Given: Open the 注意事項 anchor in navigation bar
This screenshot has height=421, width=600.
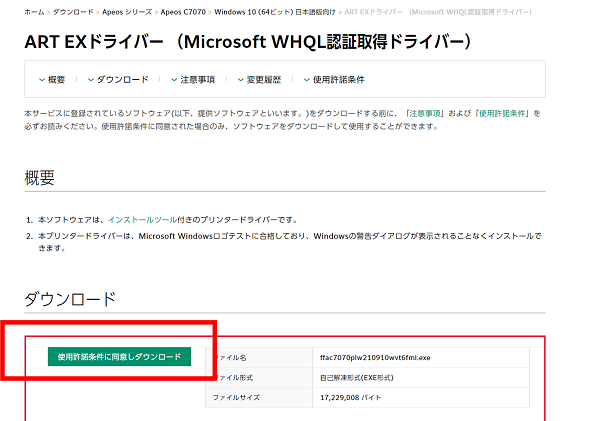Looking at the screenshot, I should point(197,79).
